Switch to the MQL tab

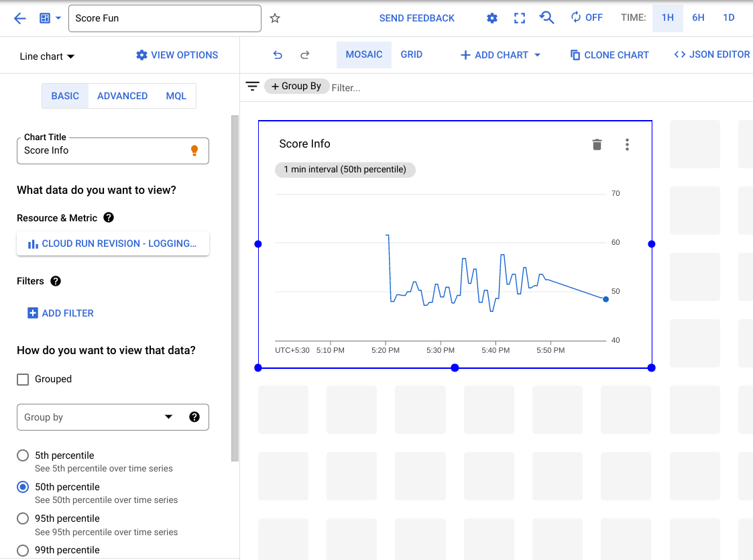176,96
